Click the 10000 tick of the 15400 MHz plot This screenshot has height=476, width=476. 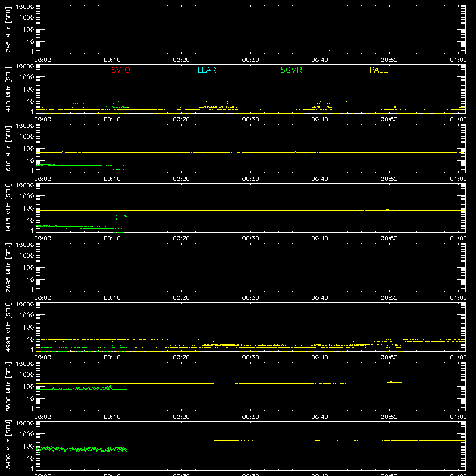pyautogui.click(x=25, y=424)
